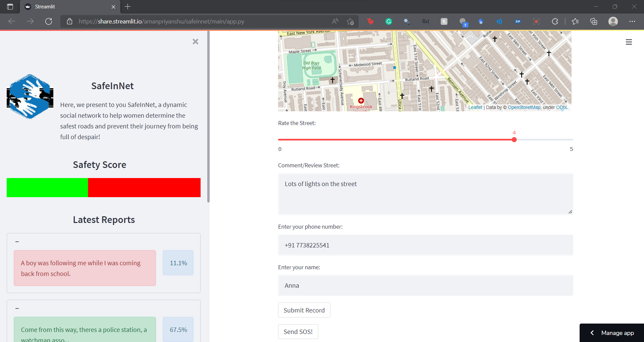Screen dimensions: 644x342
Task: Click the Old Boys High Field map label
Action: [312, 65]
